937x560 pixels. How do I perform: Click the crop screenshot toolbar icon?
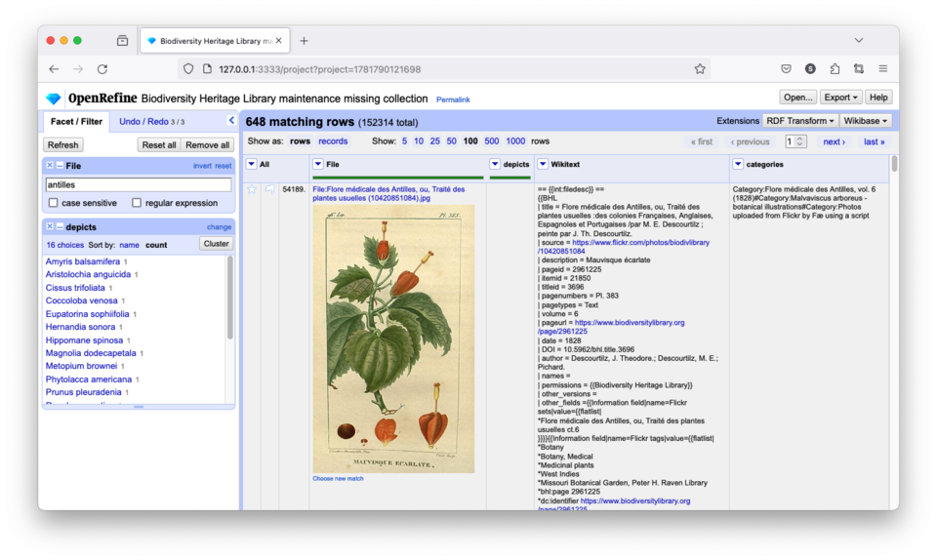click(x=859, y=69)
